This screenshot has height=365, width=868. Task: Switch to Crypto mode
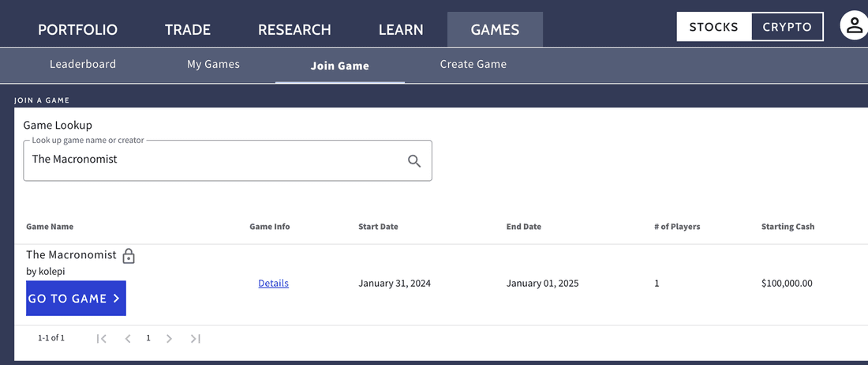[x=788, y=27]
